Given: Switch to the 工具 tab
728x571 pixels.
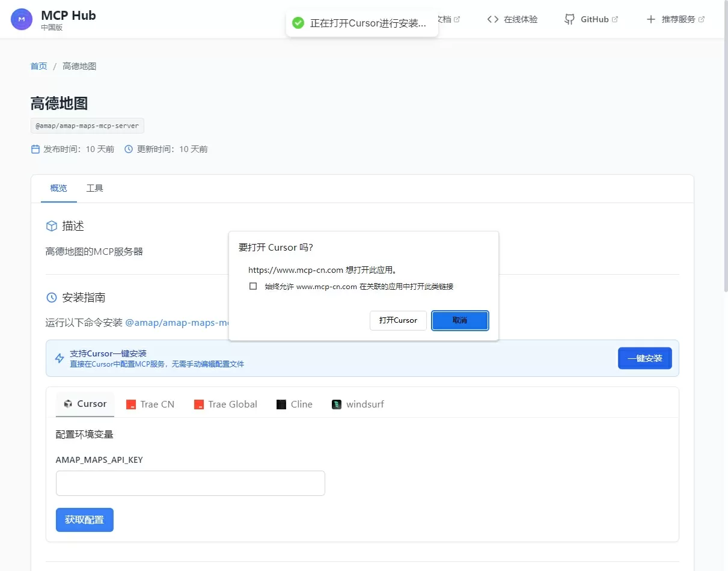Looking at the screenshot, I should pos(95,188).
